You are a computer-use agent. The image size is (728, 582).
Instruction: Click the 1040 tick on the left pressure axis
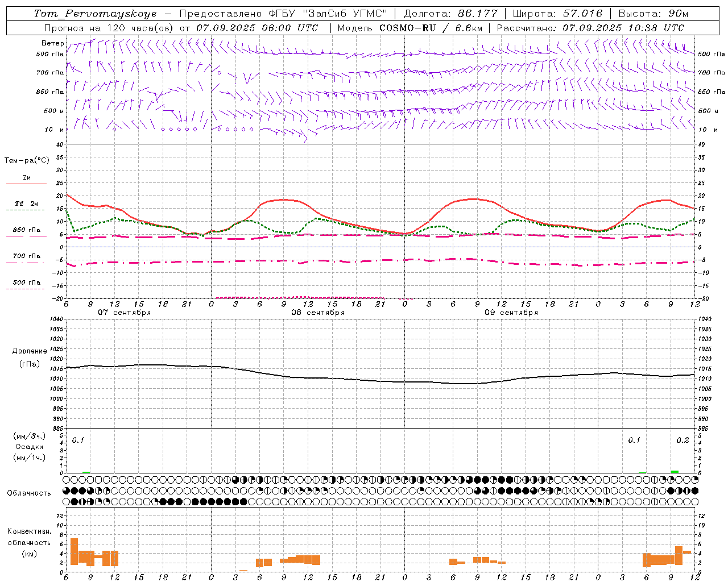[55, 319]
